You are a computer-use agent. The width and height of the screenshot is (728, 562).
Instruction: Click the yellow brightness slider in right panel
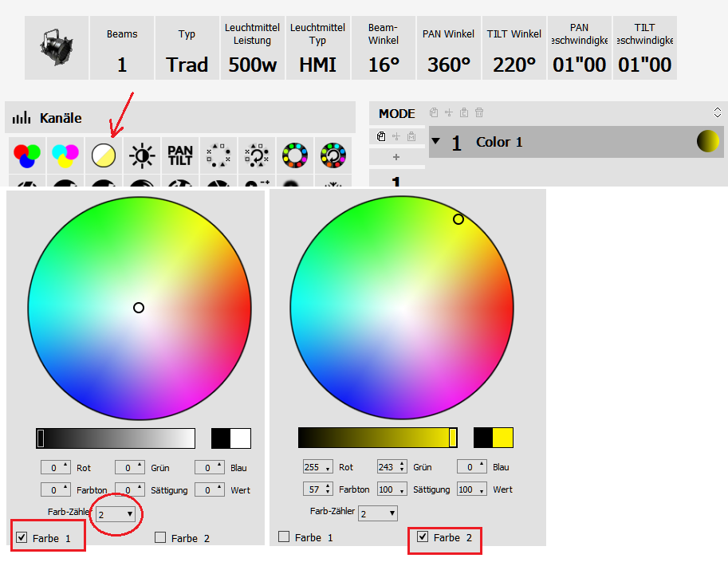click(x=378, y=438)
